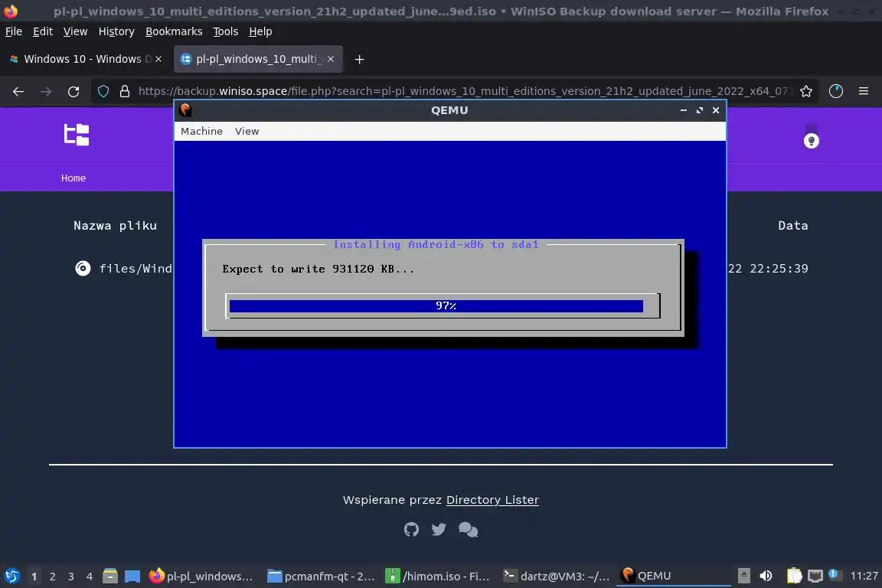The width and height of the screenshot is (882, 588).
Task: Open Firefox Bookmarks menu
Action: coord(174,31)
